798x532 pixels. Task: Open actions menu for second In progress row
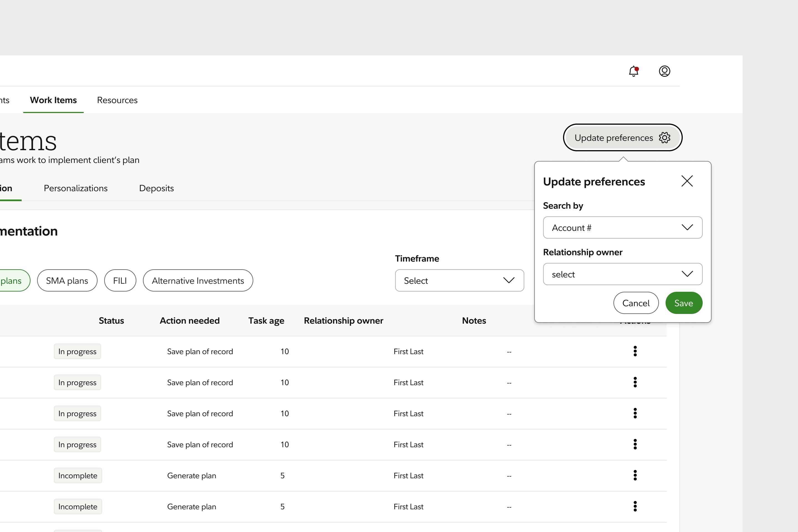[x=635, y=382]
